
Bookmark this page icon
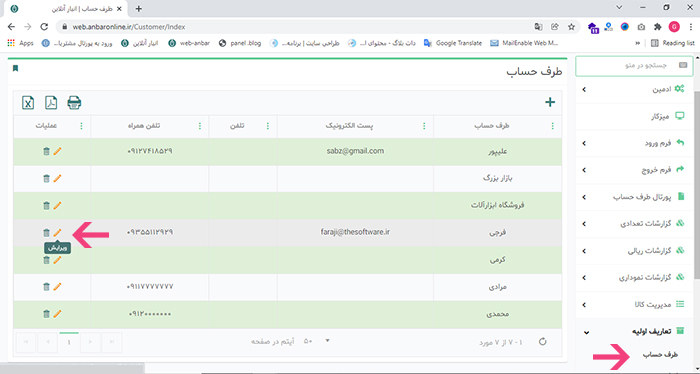tap(15, 68)
